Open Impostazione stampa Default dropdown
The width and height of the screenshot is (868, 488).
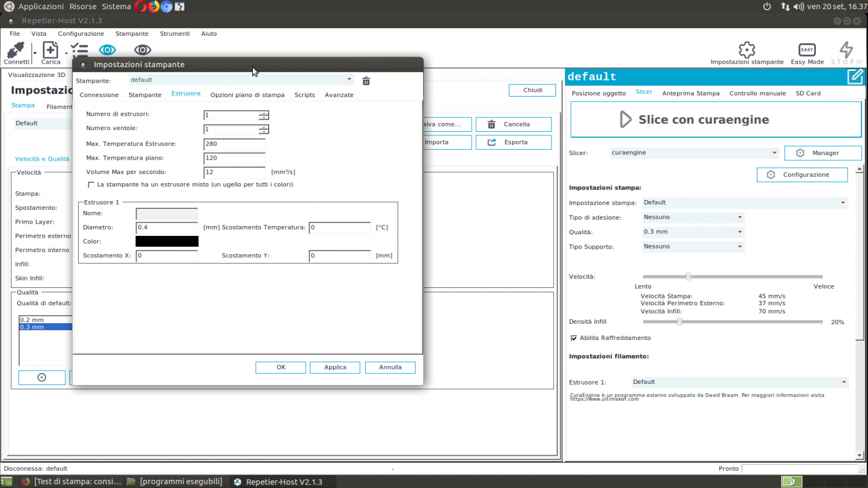(x=745, y=203)
